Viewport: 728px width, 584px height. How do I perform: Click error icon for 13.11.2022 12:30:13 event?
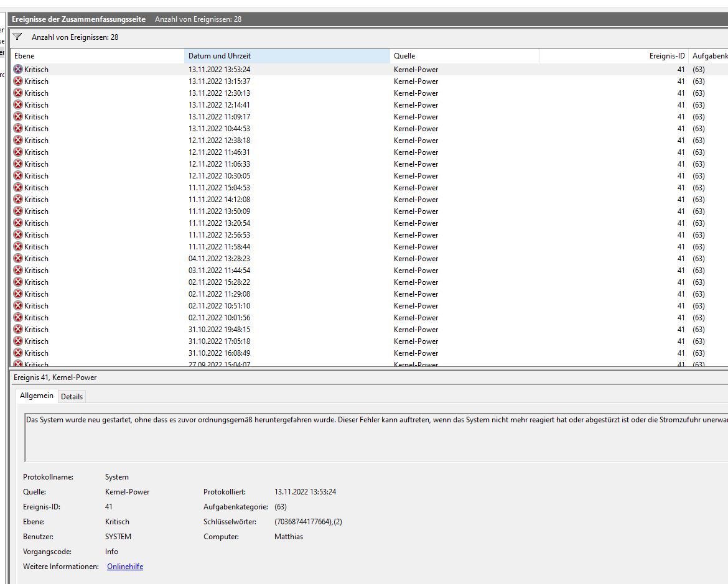(x=18, y=93)
